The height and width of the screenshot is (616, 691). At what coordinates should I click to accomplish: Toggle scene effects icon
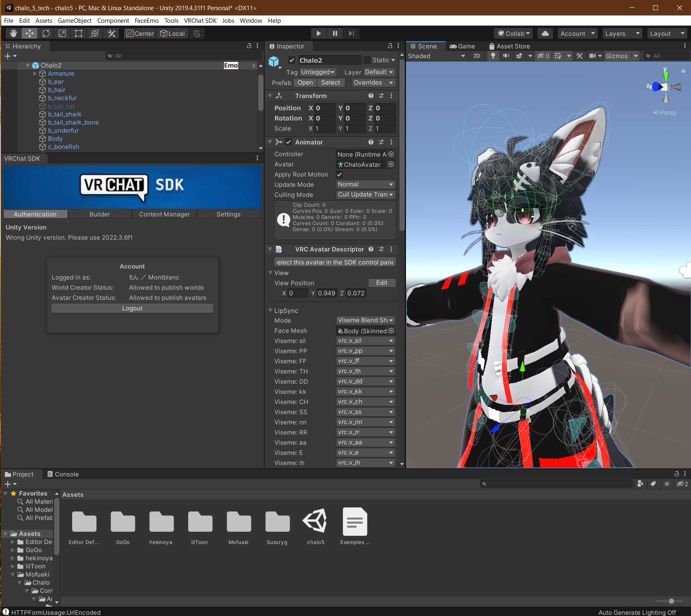tap(519, 56)
